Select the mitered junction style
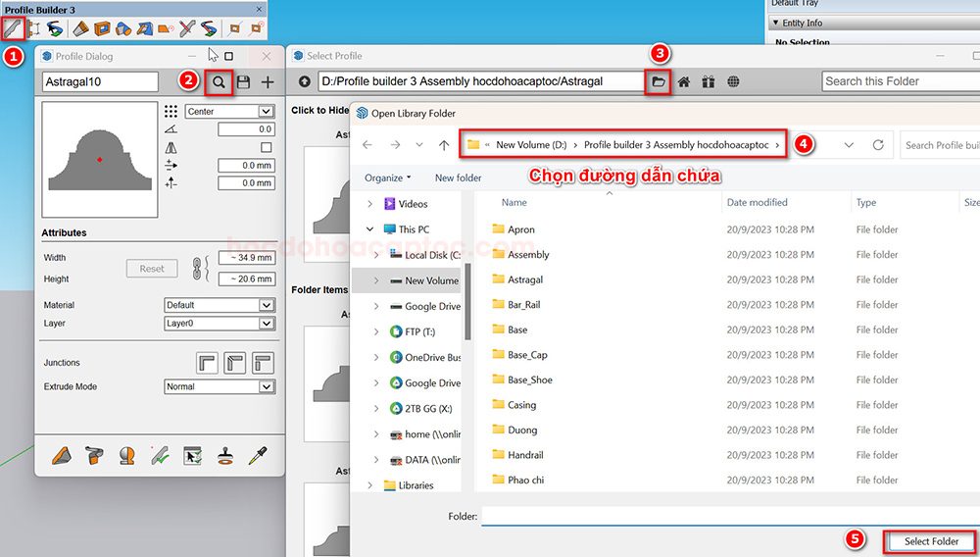Viewport: 980px width, 557px height. pos(235,363)
